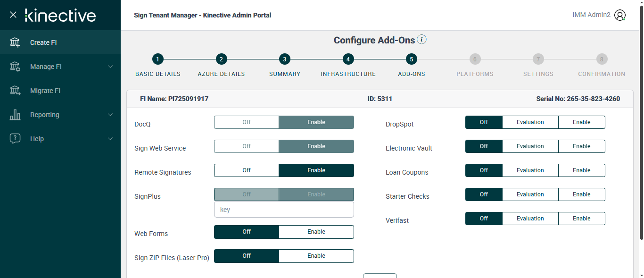Image resolution: width=644 pixels, height=278 pixels.
Task: Open Manage FI menu item
Action: point(60,67)
